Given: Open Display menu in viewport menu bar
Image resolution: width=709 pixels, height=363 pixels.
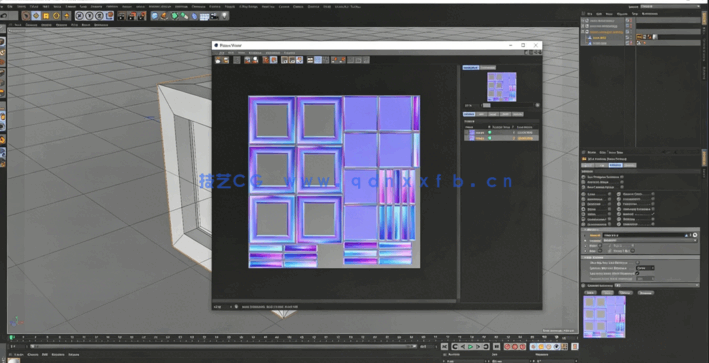Looking at the screenshot, I should 46,25.
